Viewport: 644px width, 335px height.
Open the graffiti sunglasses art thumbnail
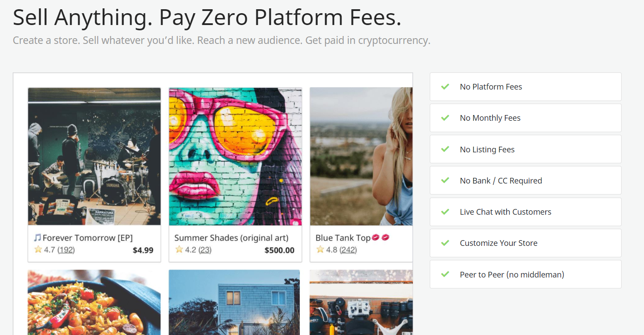235,157
